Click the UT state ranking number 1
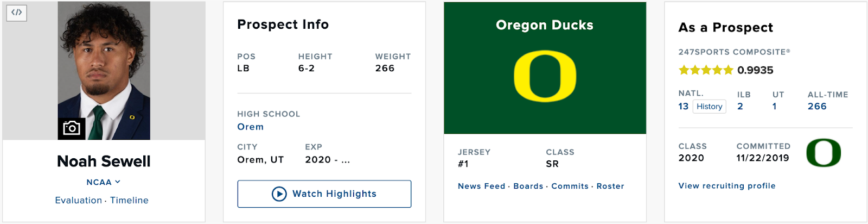Image resolution: width=868 pixels, height=224 pixels. tap(775, 107)
